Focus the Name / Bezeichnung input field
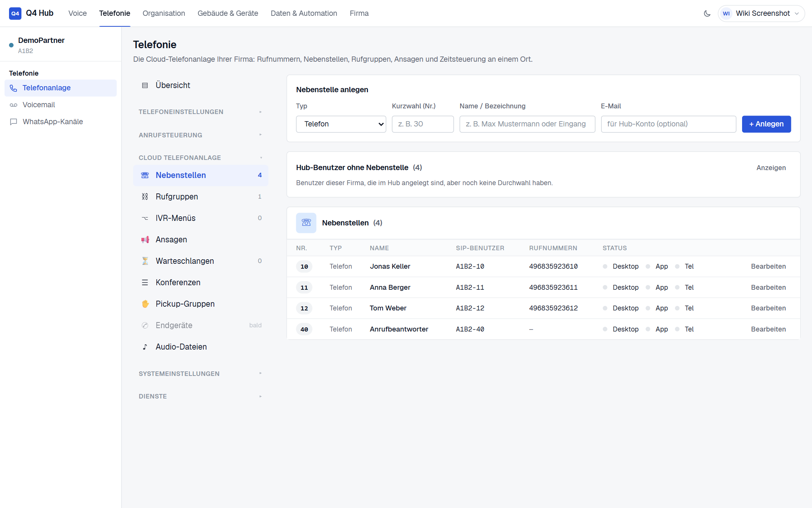The width and height of the screenshot is (812, 508). pos(527,124)
